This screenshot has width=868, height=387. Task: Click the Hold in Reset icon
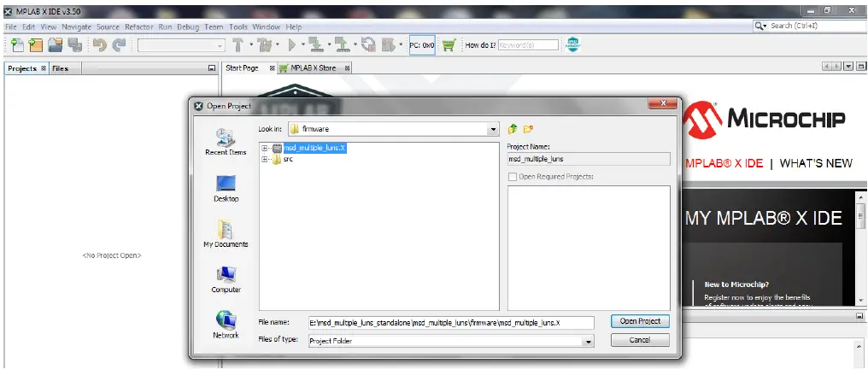tap(368, 44)
